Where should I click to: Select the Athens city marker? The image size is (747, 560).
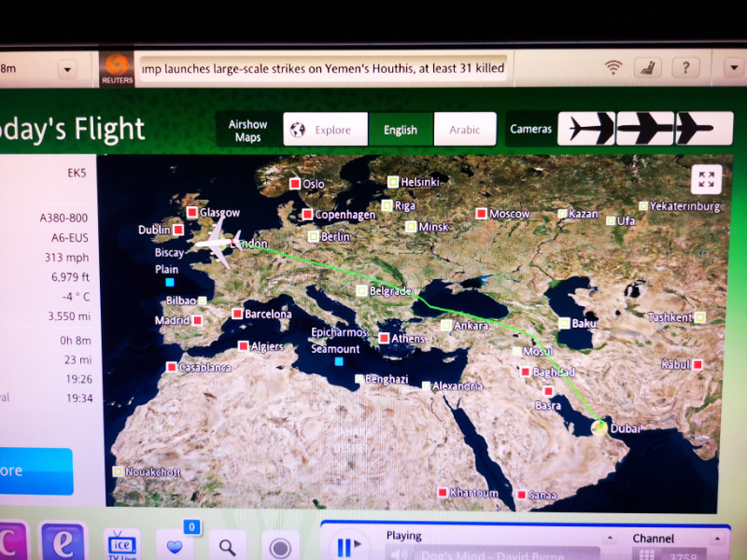[384, 338]
